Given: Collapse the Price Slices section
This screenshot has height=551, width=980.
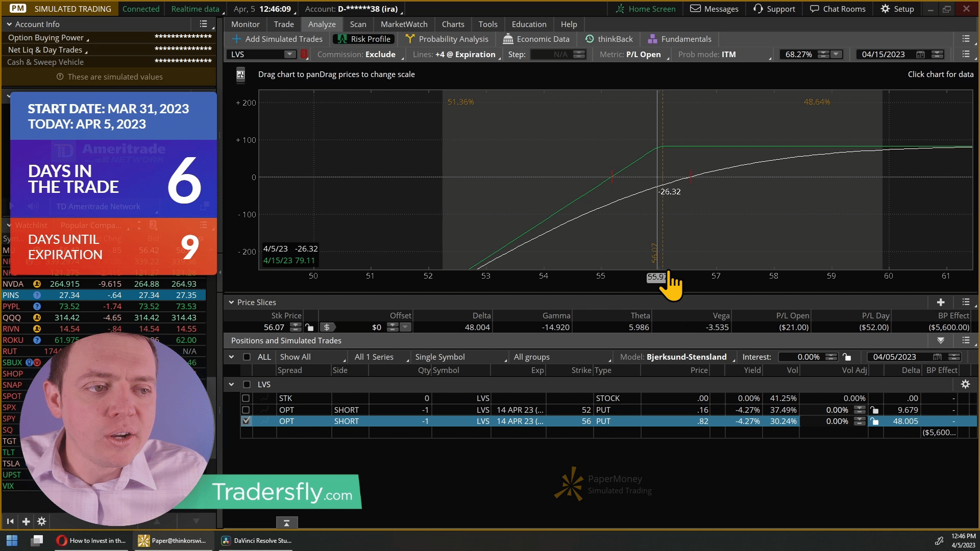Looking at the screenshot, I should (231, 302).
